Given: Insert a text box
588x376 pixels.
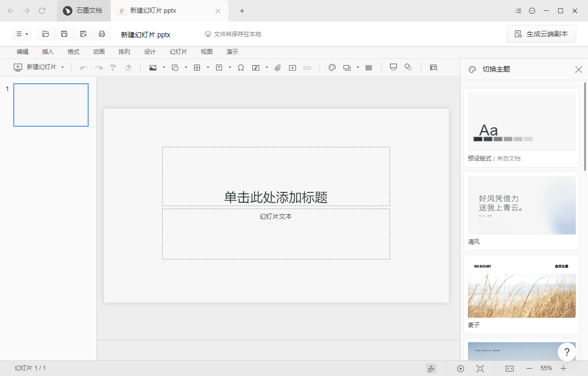Looking at the screenshot, I should tap(219, 68).
